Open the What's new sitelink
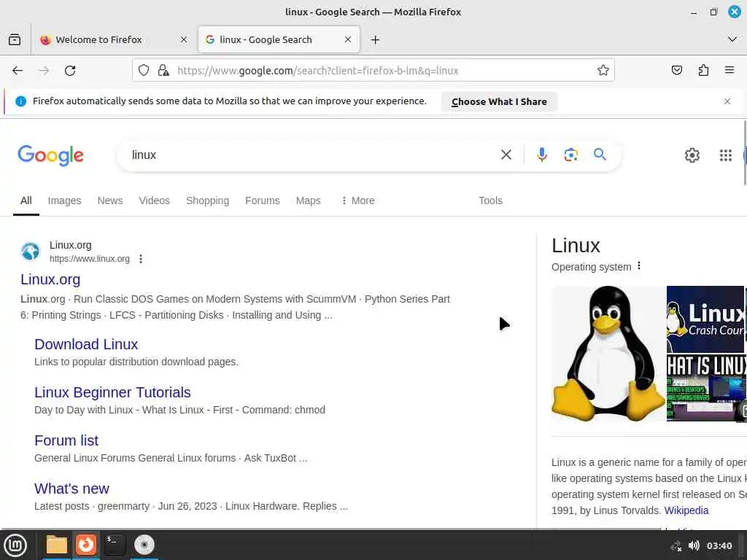 (x=72, y=489)
